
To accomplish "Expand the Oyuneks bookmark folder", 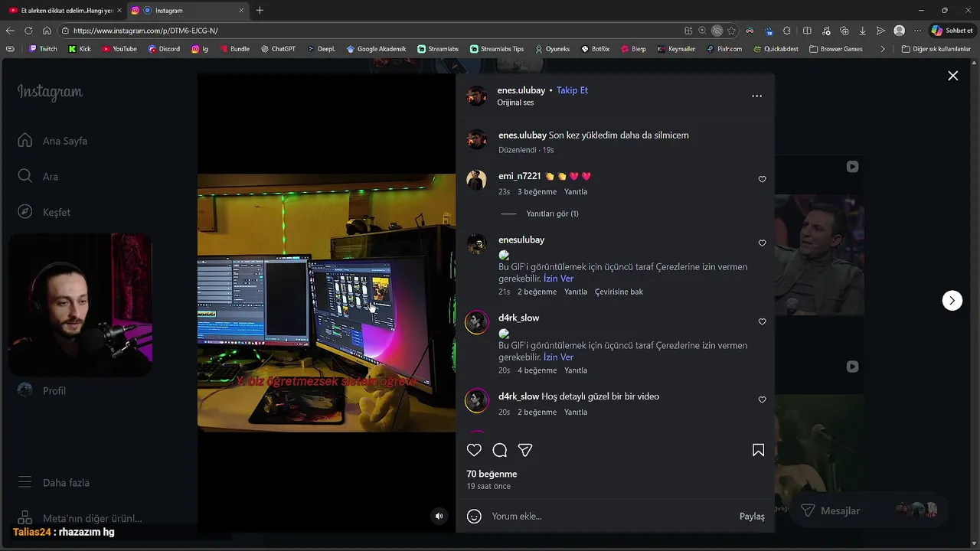I will (552, 49).
